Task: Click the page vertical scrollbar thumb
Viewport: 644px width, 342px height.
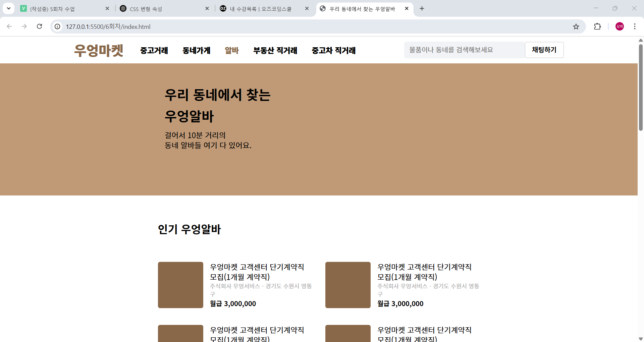Action: click(x=641, y=87)
